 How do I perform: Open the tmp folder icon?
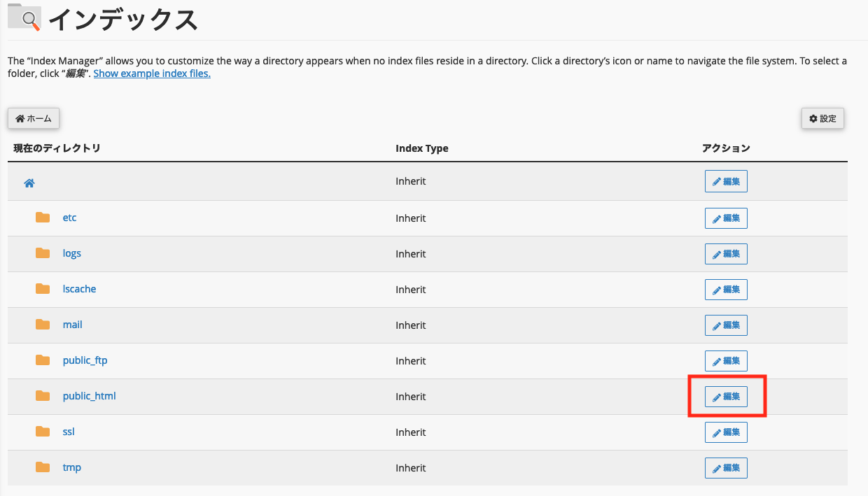[43, 467]
